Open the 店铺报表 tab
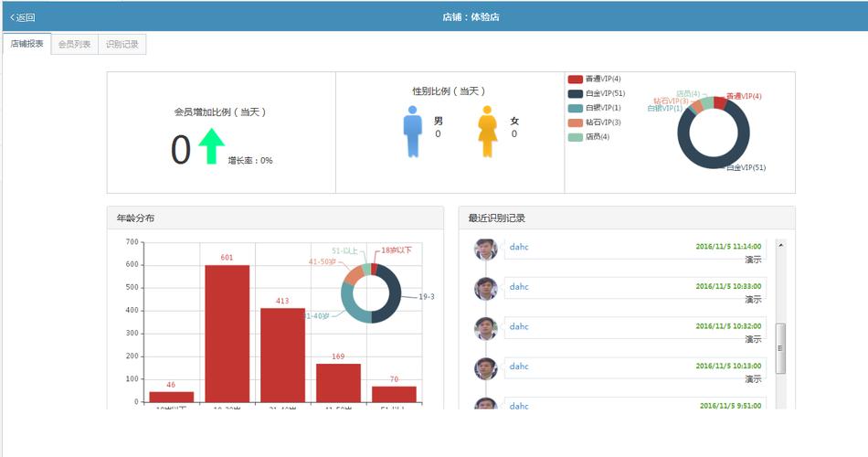868x457 pixels. click(26, 44)
